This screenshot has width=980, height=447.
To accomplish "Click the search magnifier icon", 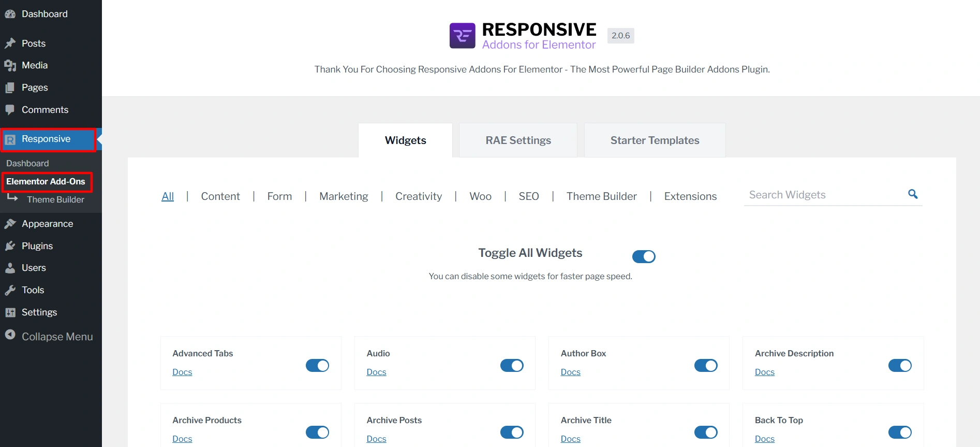I will point(913,194).
